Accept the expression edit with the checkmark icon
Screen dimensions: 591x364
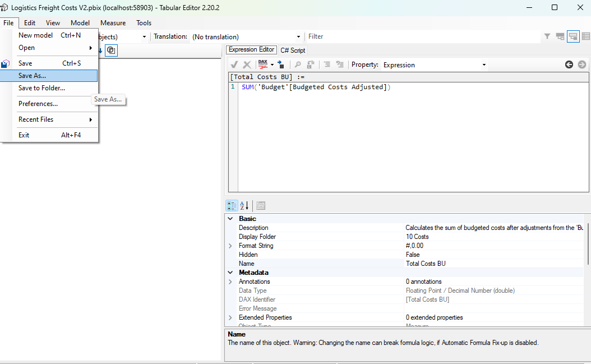[x=234, y=64]
